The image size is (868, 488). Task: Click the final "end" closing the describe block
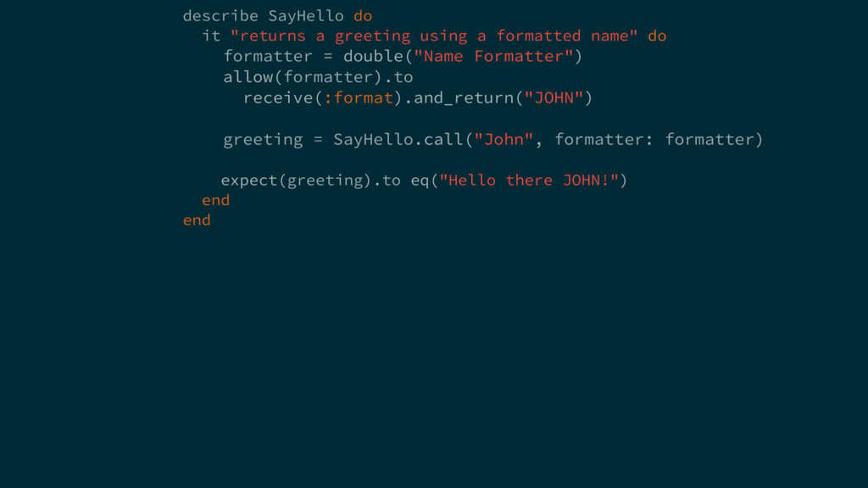point(197,221)
